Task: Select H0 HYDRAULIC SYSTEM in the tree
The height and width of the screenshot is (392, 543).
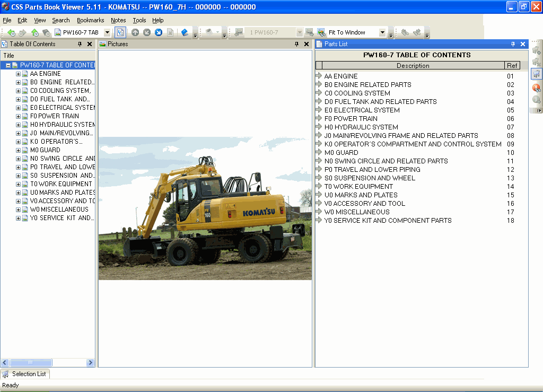Action: [63, 125]
